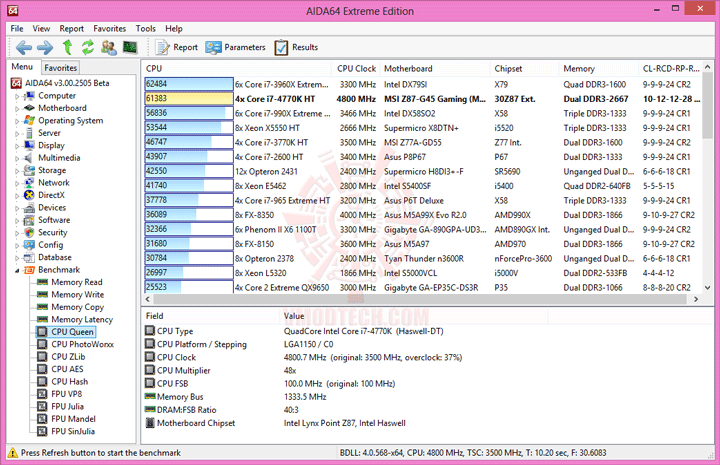Select the 62484 score result row
Screen dimensions: 720x465
[x=422, y=84]
